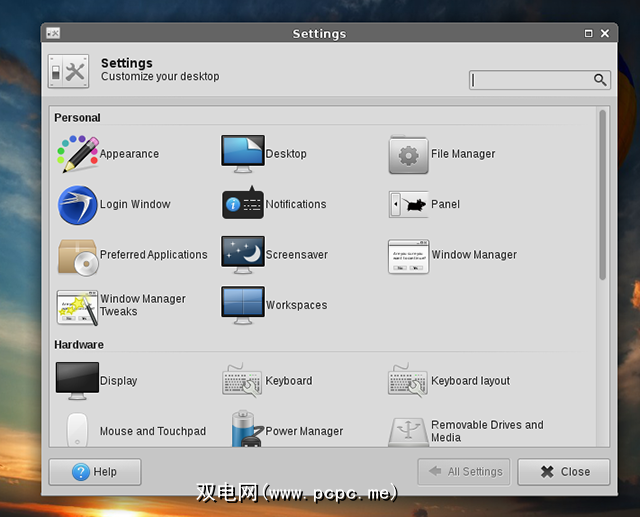Click the Power Manager label

pos(304,431)
